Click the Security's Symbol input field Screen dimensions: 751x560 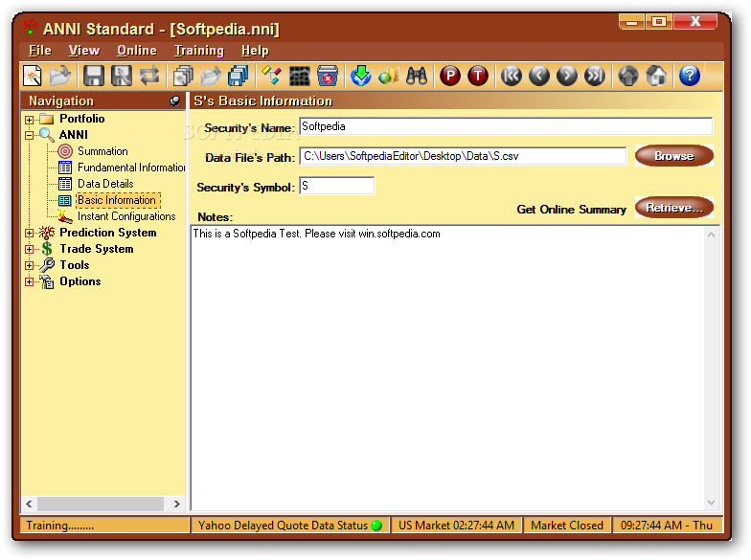point(337,186)
